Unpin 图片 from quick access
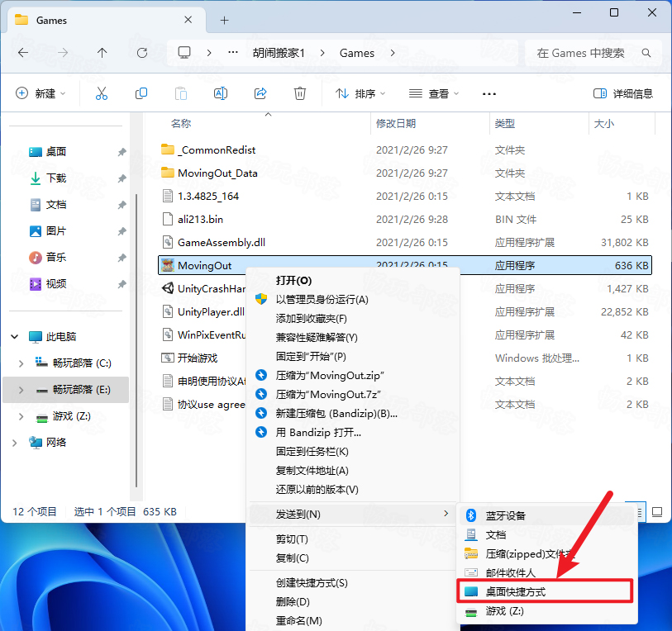 click(x=122, y=231)
